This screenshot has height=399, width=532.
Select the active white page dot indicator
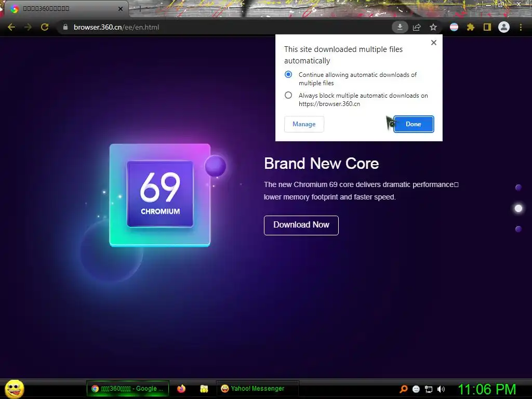518,208
